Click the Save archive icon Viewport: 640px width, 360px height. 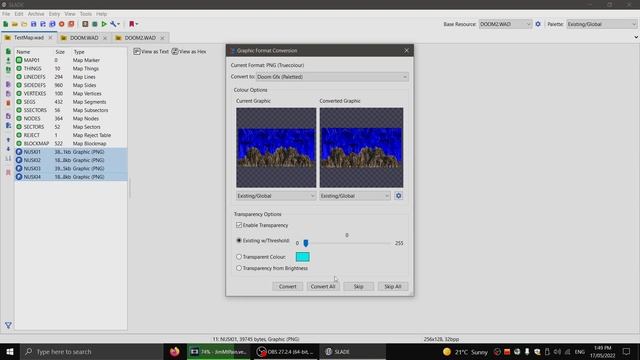(x=33, y=24)
